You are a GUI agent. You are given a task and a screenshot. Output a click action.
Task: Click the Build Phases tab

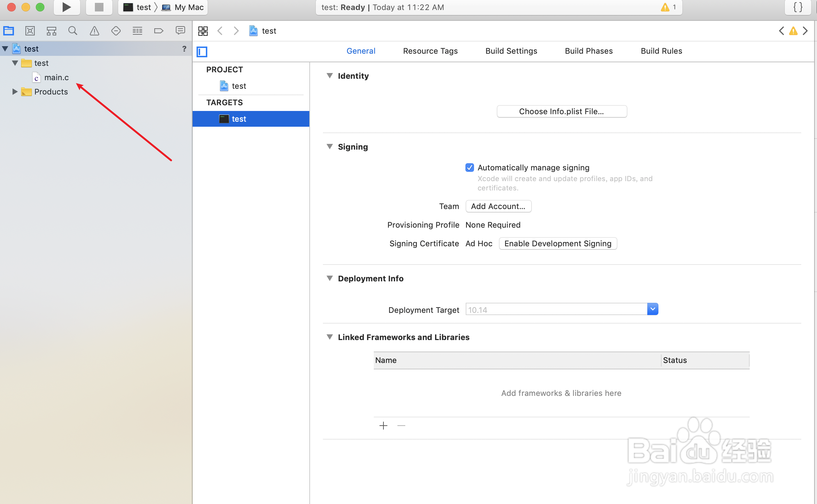588,51
